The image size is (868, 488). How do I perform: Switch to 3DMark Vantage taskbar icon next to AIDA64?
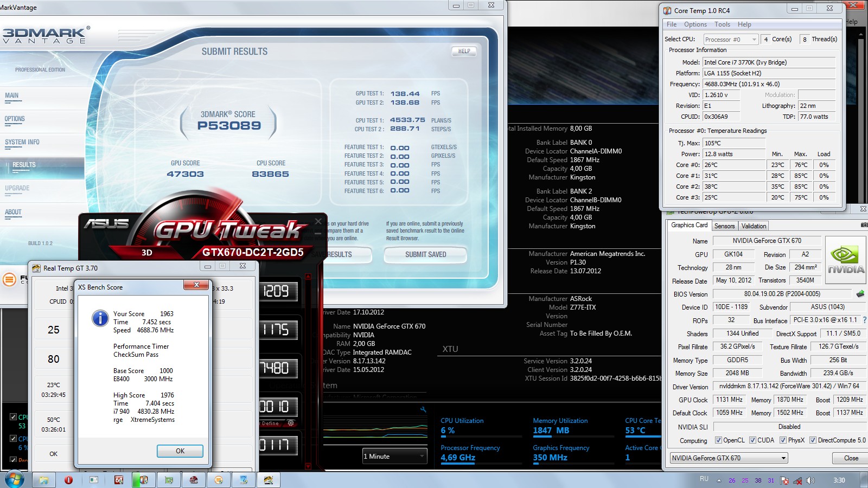(x=144, y=480)
